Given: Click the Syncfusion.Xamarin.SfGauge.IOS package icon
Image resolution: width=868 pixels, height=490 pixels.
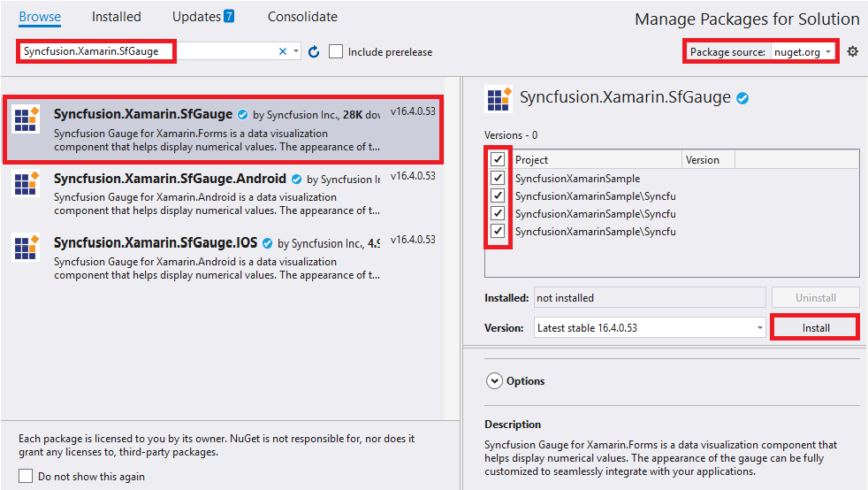Looking at the screenshot, I should pos(26,247).
